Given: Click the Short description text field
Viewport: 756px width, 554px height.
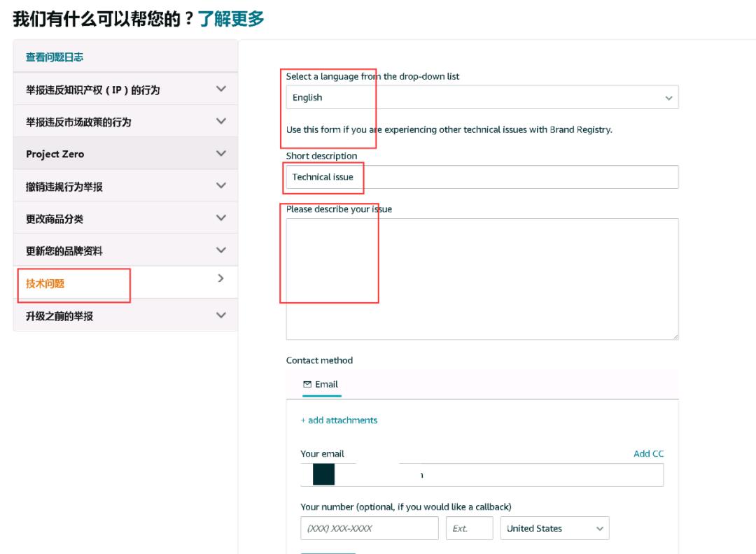Looking at the screenshot, I should (482, 176).
